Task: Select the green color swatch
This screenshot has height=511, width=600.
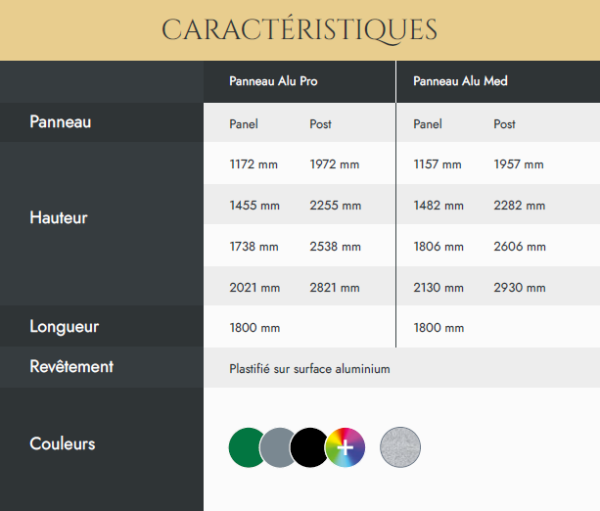Action: (245, 447)
